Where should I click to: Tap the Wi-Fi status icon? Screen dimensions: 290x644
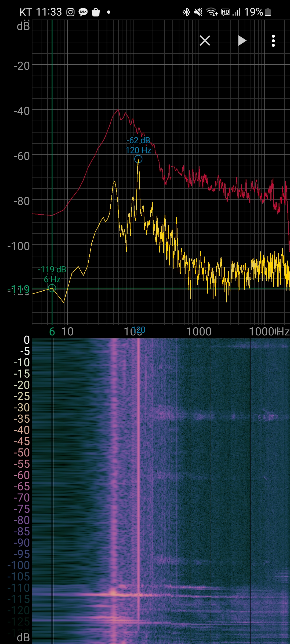212,12
